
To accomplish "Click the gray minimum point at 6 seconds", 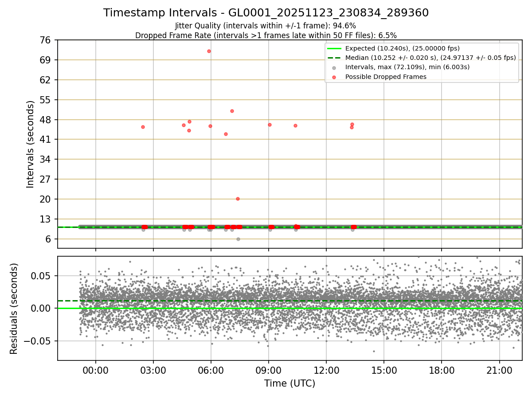I will coord(238,239).
